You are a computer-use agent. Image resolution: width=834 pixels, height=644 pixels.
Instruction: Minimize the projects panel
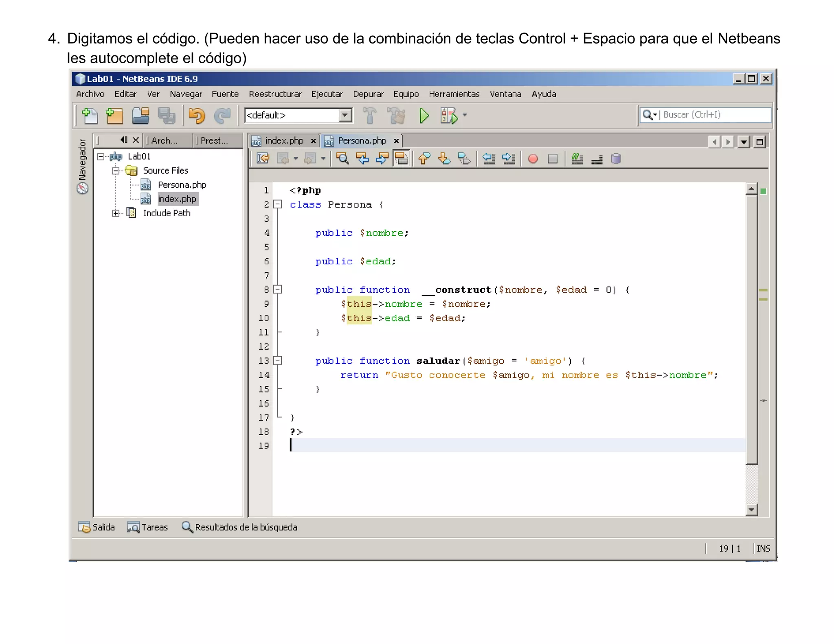point(124,140)
